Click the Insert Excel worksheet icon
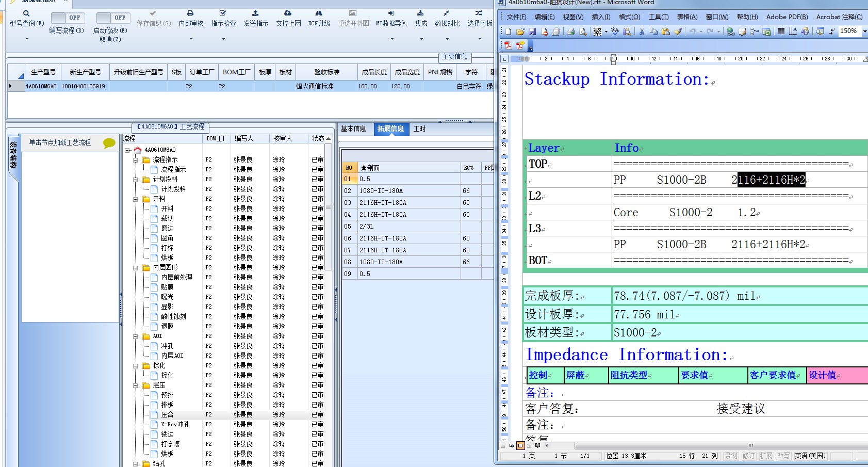Viewport: 868px width, 467px height. point(766,31)
